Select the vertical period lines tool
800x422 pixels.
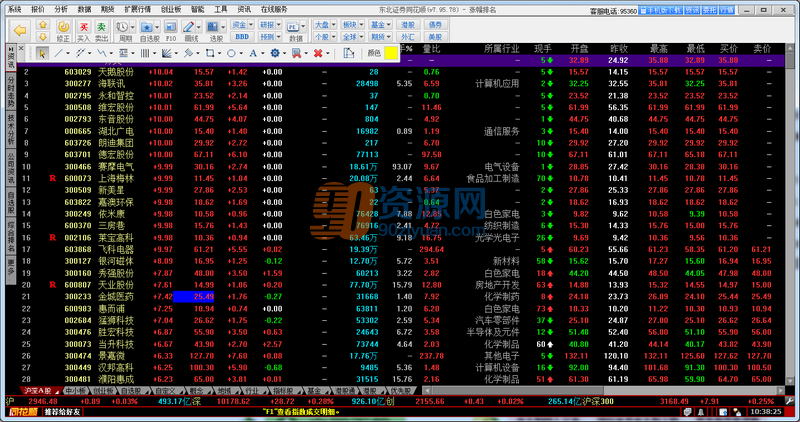tap(145, 53)
